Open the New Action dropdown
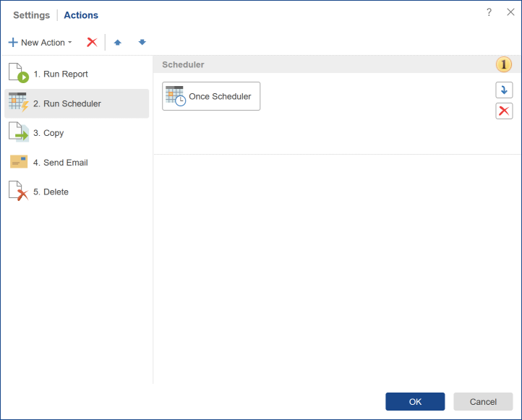Viewport: 522px width, 420px height. click(40, 43)
